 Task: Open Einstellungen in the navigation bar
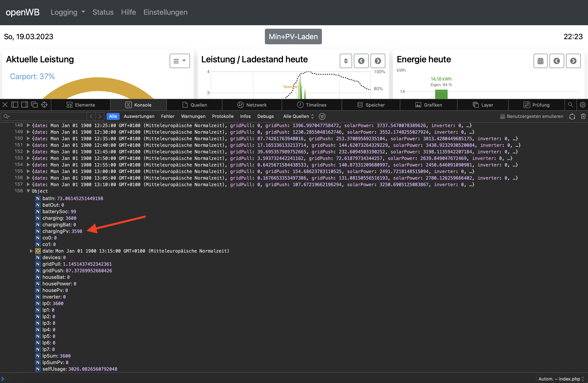(165, 12)
